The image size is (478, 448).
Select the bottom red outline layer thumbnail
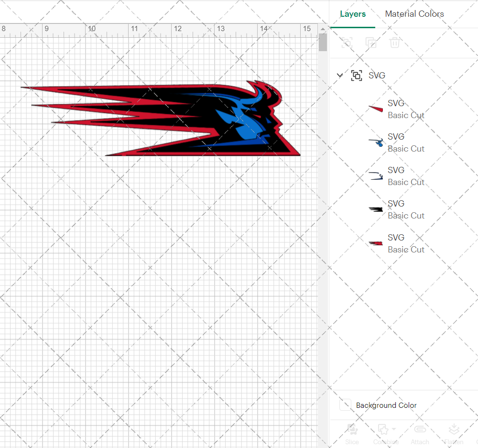(376, 243)
